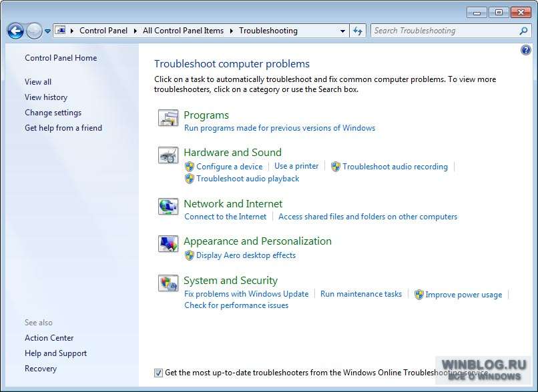Maximize the Troubleshooting window
538x392 pixels.
(499, 13)
